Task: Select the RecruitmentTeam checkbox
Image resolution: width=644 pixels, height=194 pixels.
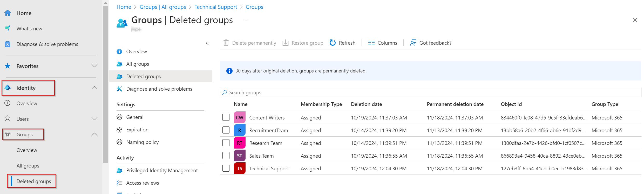Action: (x=226, y=130)
